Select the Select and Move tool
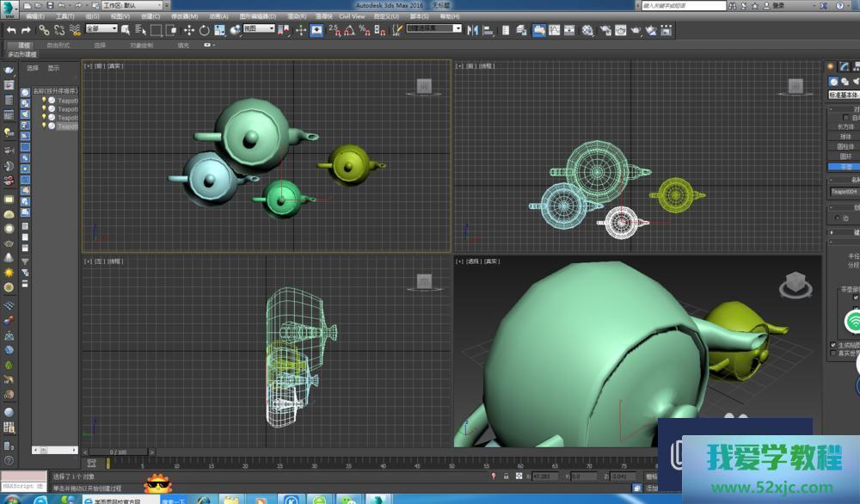This screenshot has height=504, width=860. point(189,31)
